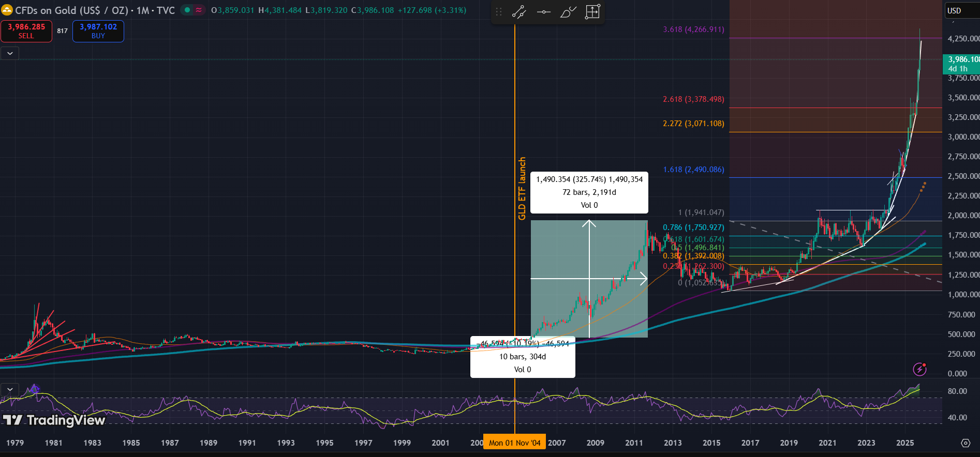Click the 1979 year label on time axis
This screenshot has height=457, width=980.
[x=15, y=443]
